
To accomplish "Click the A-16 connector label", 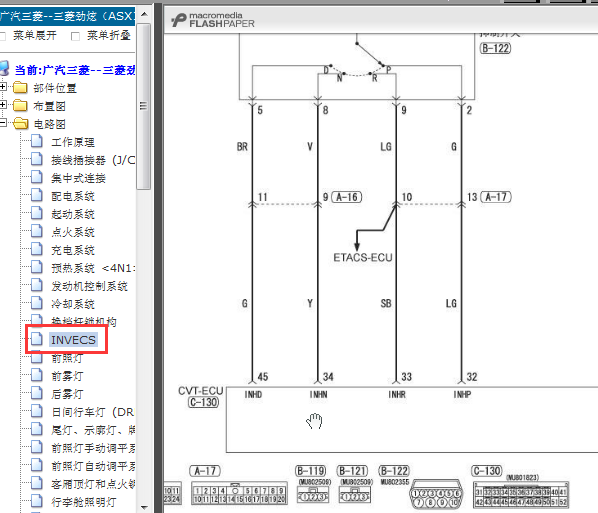I will 346,197.
